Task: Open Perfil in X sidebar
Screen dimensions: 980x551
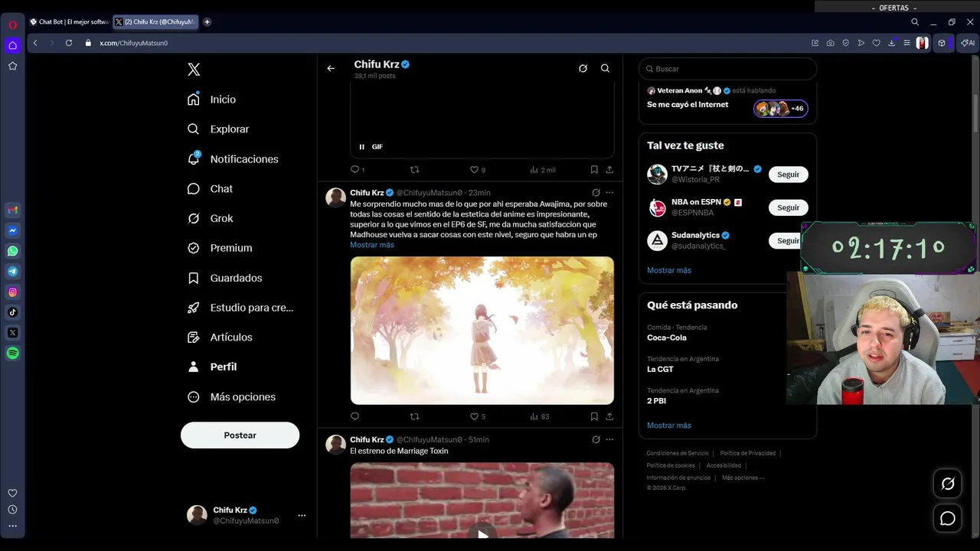Action: pos(212,367)
